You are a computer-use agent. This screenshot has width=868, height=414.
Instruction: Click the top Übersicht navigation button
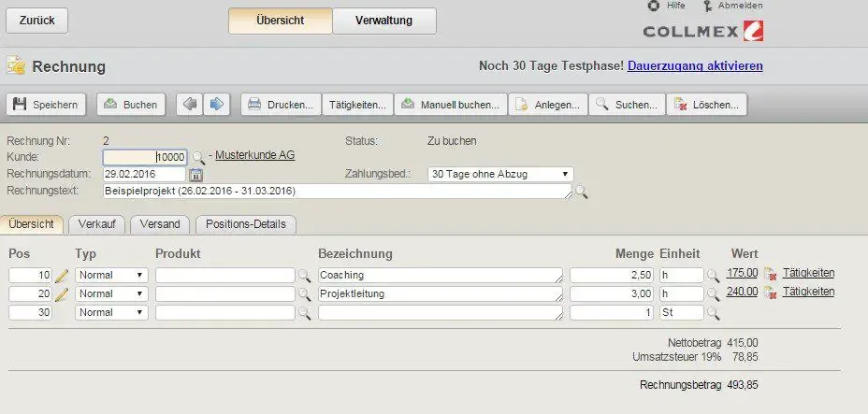(x=280, y=21)
